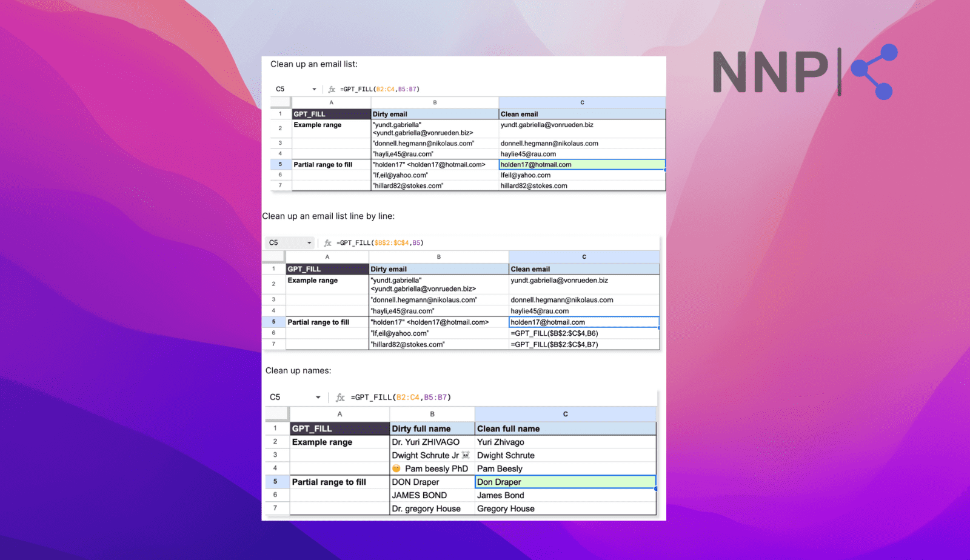Select the highlighted Don Draper cell
This screenshot has width=970, height=560.
pyautogui.click(x=565, y=482)
